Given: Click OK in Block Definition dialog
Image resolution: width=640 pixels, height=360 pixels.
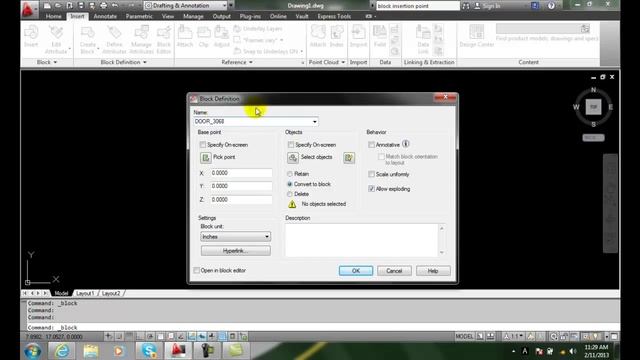Looking at the screenshot, I should [x=356, y=271].
